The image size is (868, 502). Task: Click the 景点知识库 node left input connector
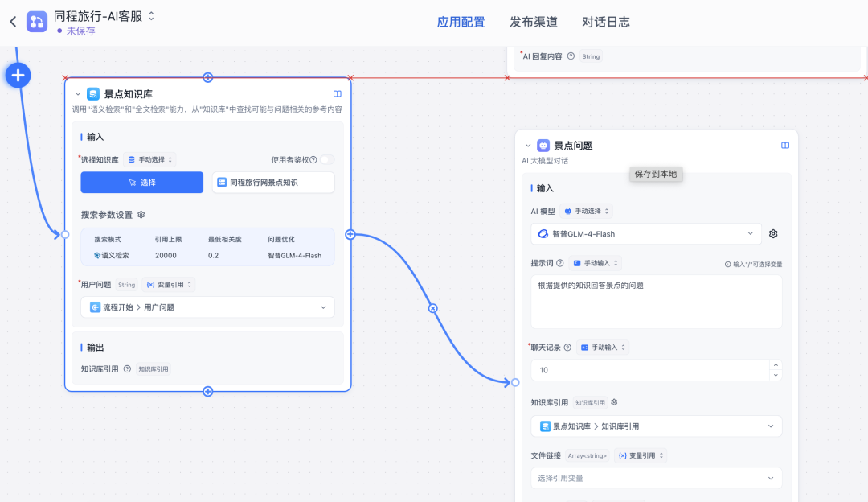[65, 234]
